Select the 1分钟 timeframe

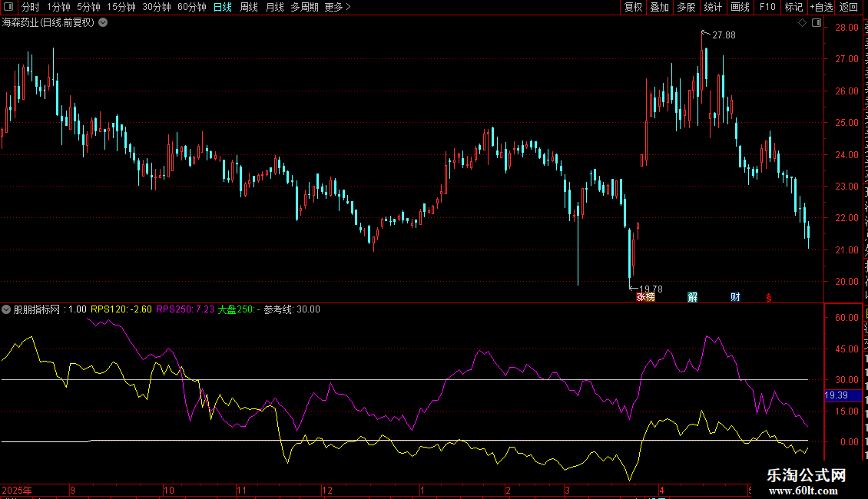58,7
